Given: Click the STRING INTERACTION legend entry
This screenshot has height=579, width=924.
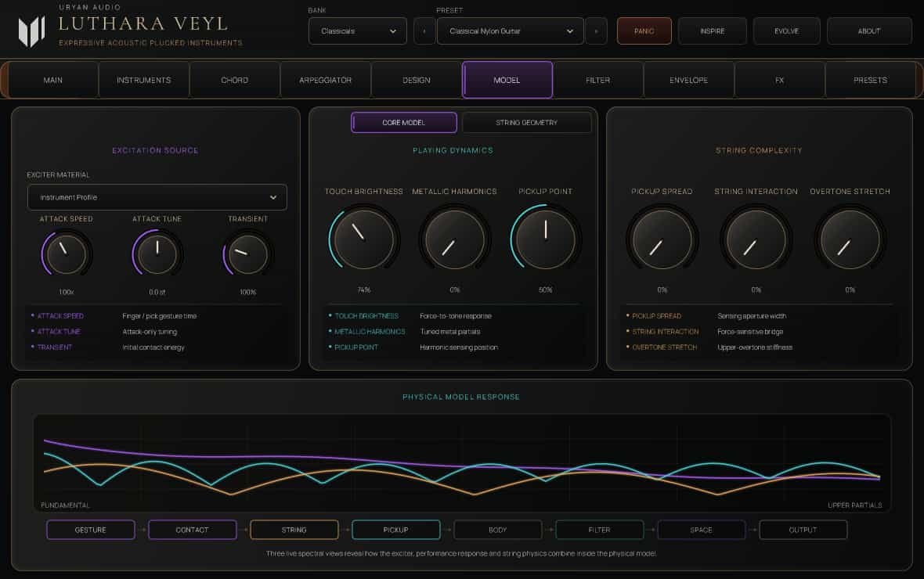Looking at the screenshot, I should (x=666, y=332).
